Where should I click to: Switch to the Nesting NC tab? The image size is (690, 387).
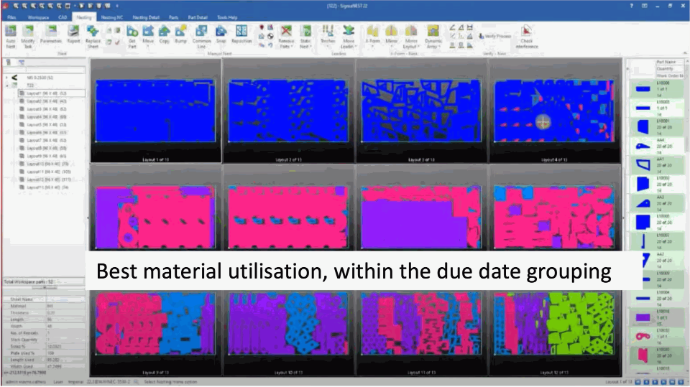(x=112, y=18)
